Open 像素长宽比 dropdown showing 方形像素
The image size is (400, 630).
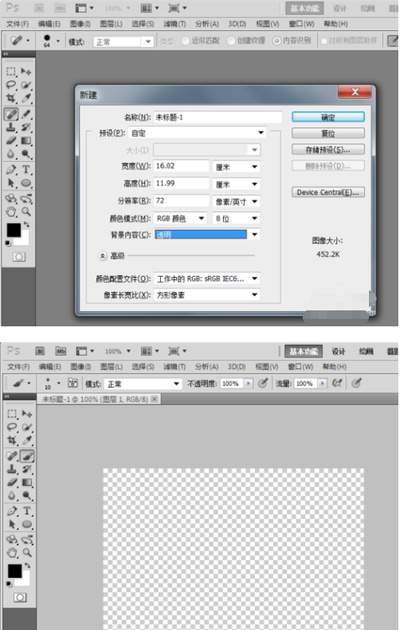(x=207, y=295)
